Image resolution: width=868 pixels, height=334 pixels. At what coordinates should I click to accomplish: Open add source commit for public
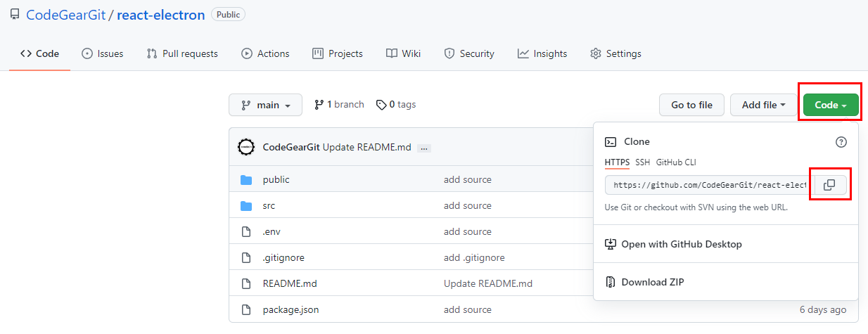(468, 179)
